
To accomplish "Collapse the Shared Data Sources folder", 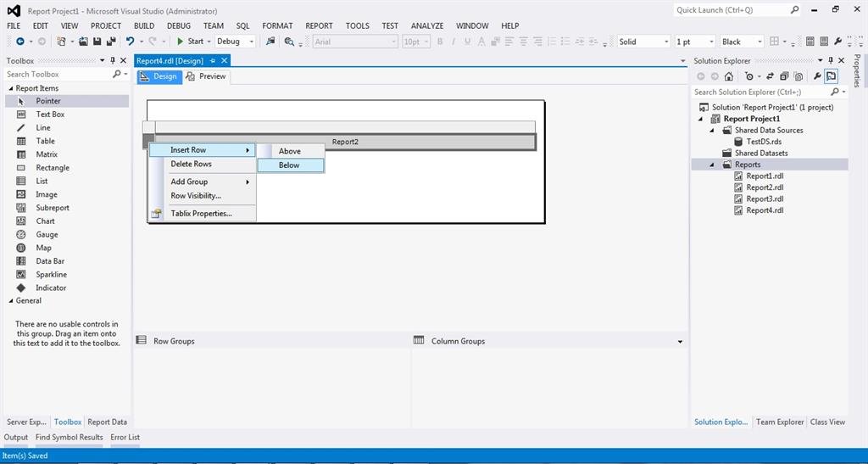I will pos(713,131).
